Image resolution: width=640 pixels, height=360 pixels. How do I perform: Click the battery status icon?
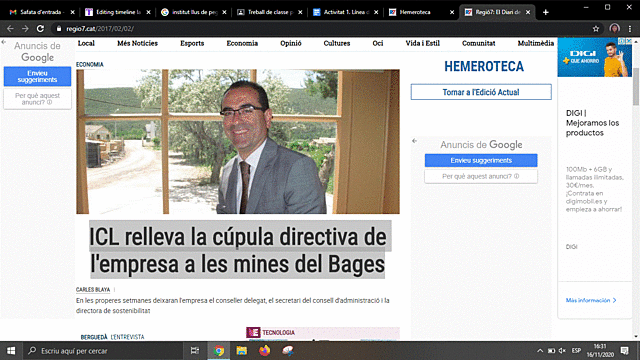pyautogui.click(x=551, y=351)
